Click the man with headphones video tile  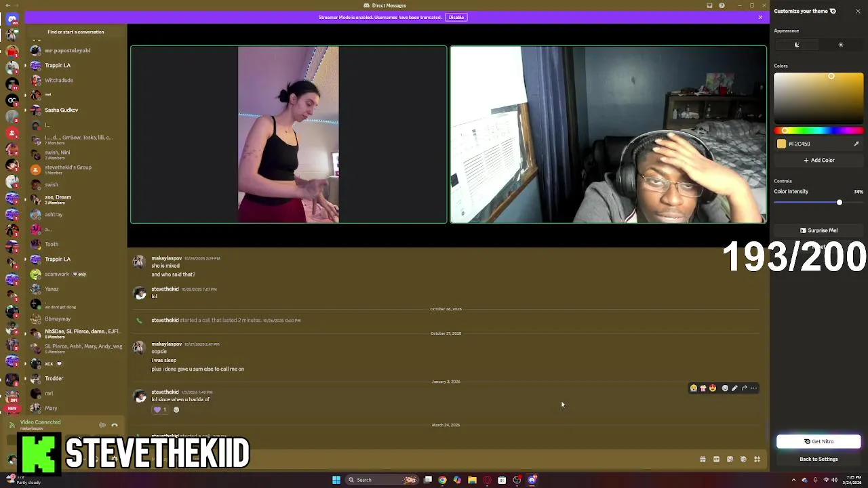(x=608, y=134)
